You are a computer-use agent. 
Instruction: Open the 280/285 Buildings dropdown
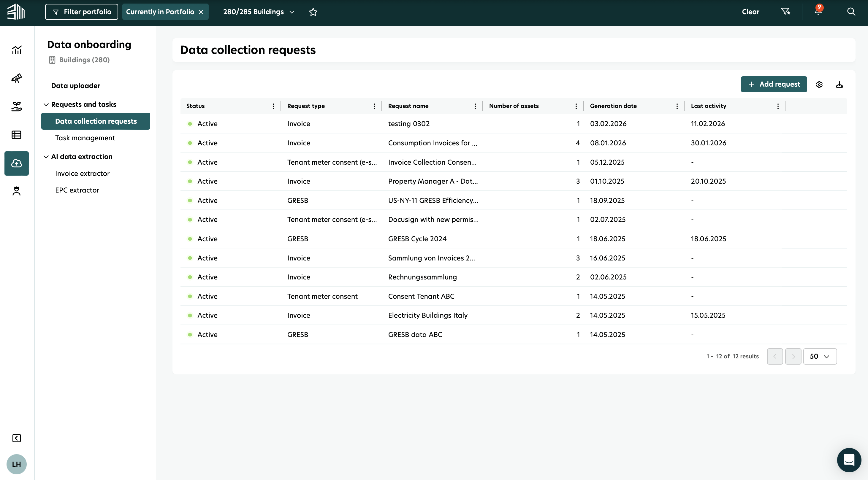coord(259,12)
